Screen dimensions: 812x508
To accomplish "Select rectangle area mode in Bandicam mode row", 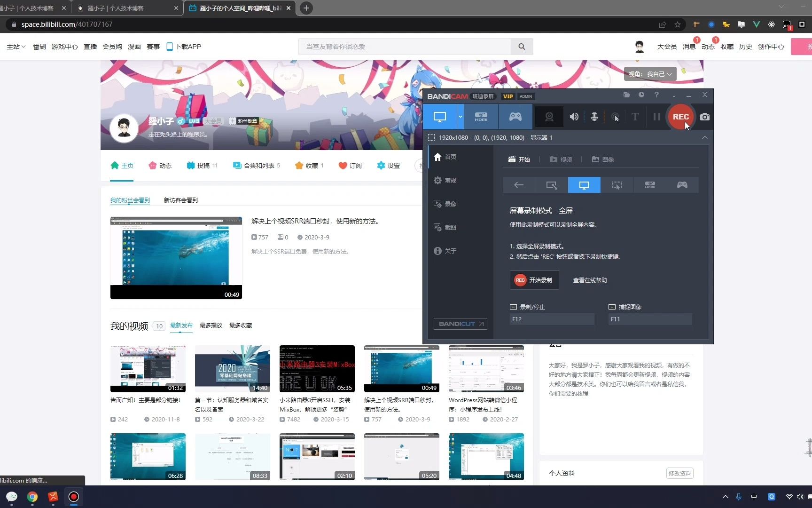I will tap(552, 185).
